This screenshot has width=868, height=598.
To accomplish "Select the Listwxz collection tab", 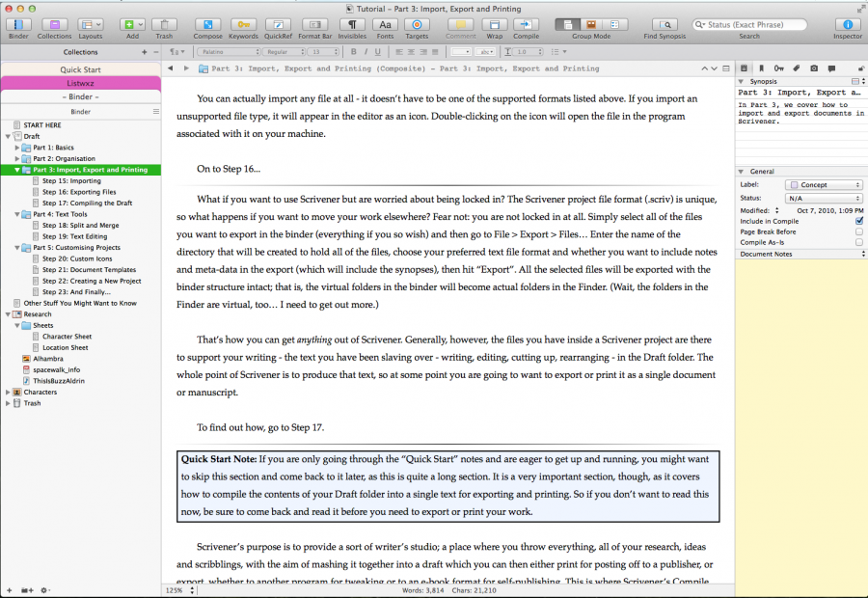I will click(81, 82).
